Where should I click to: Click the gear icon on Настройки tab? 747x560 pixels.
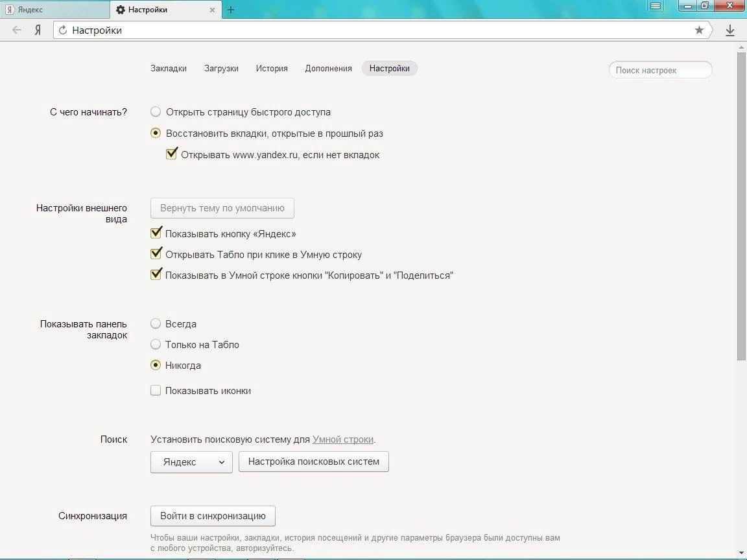click(x=121, y=10)
